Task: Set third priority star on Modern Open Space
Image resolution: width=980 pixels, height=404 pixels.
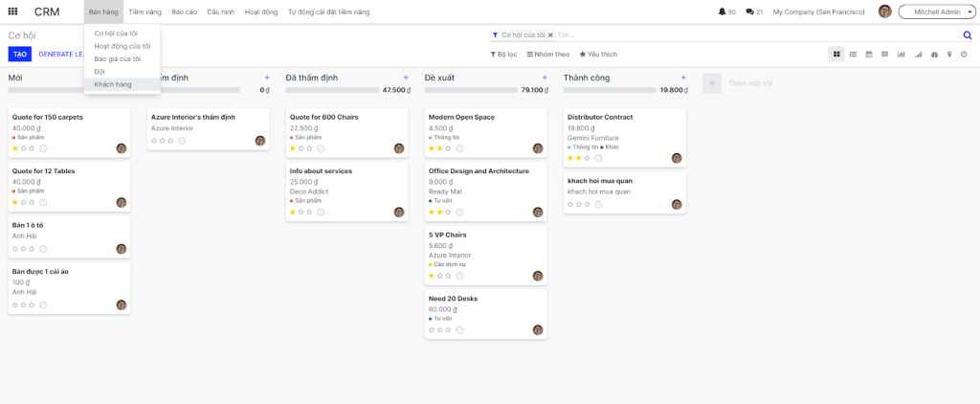Action: [x=448, y=148]
